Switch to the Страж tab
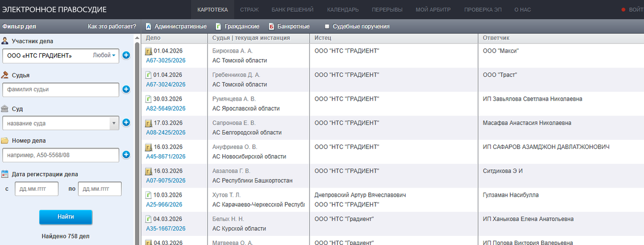 [x=249, y=10]
